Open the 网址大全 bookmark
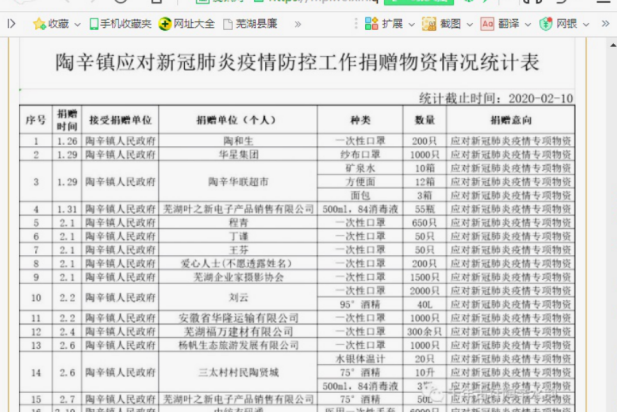This screenshot has height=412, width=617. pos(187,24)
